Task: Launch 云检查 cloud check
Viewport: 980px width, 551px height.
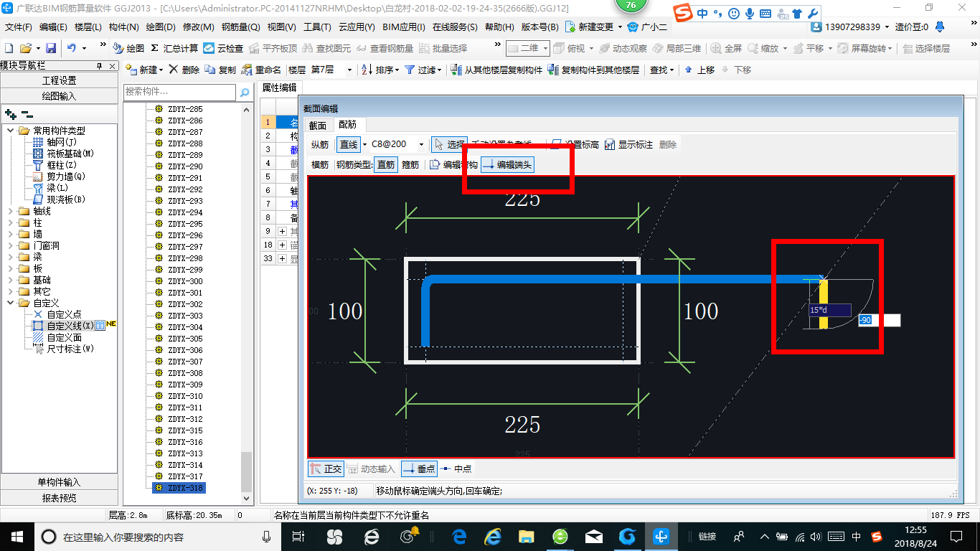Action: pyautogui.click(x=223, y=48)
